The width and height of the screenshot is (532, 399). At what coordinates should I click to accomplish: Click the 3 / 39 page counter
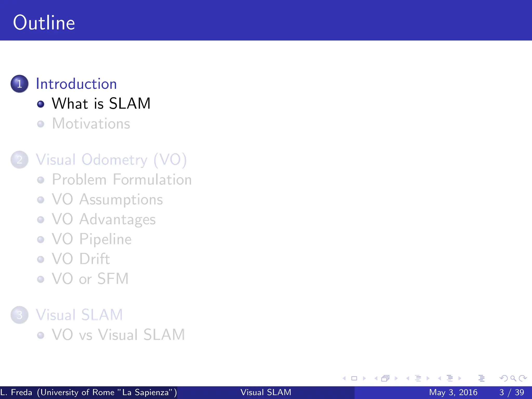click(512, 392)
